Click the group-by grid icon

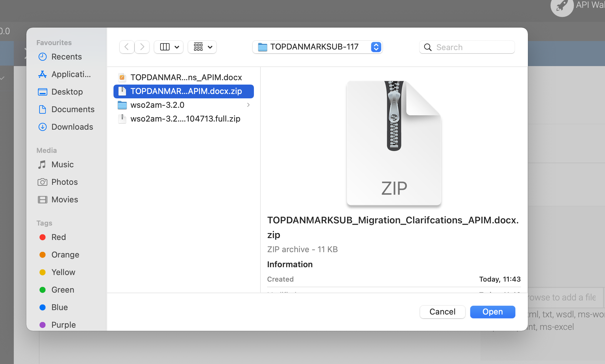click(x=198, y=47)
